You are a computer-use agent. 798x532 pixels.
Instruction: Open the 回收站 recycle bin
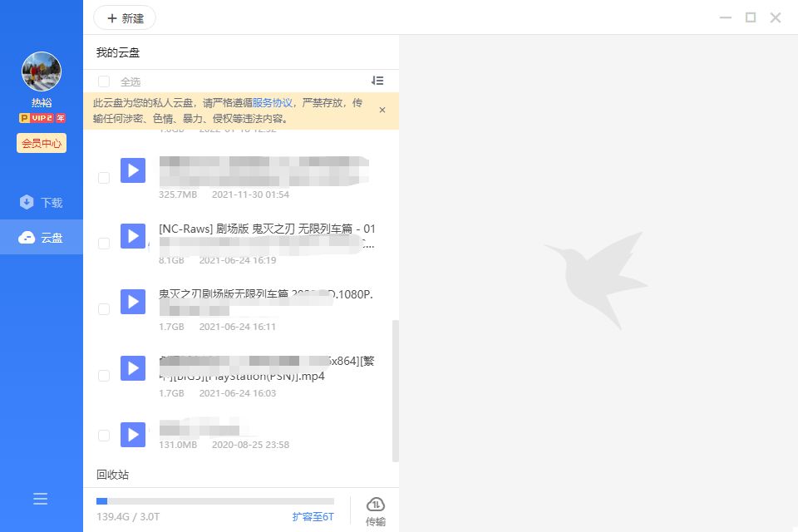pos(112,475)
